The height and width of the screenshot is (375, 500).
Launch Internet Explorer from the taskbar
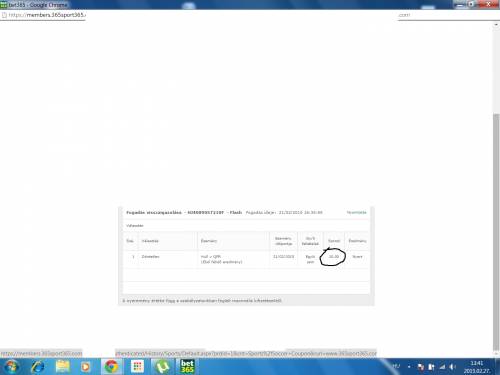coord(38,367)
